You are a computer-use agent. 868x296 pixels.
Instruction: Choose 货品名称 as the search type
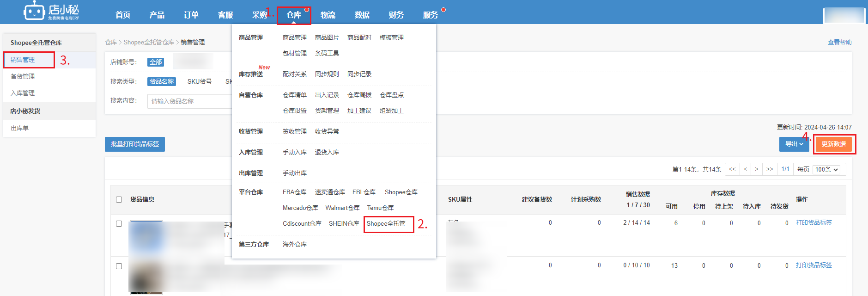[162, 81]
